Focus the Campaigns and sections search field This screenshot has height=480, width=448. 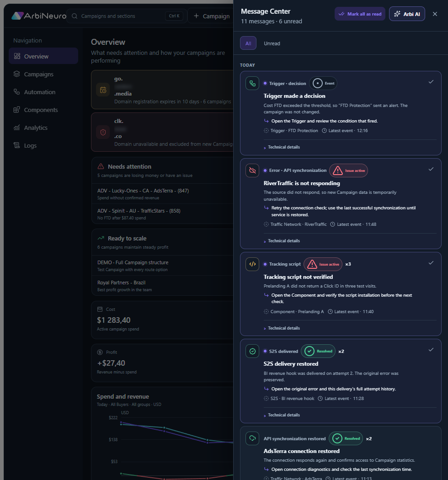coord(127,16)
